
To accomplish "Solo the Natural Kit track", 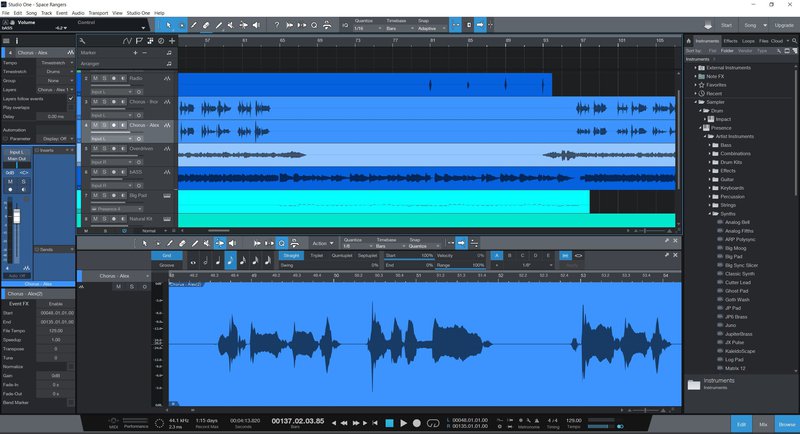I will pos(105,219).
